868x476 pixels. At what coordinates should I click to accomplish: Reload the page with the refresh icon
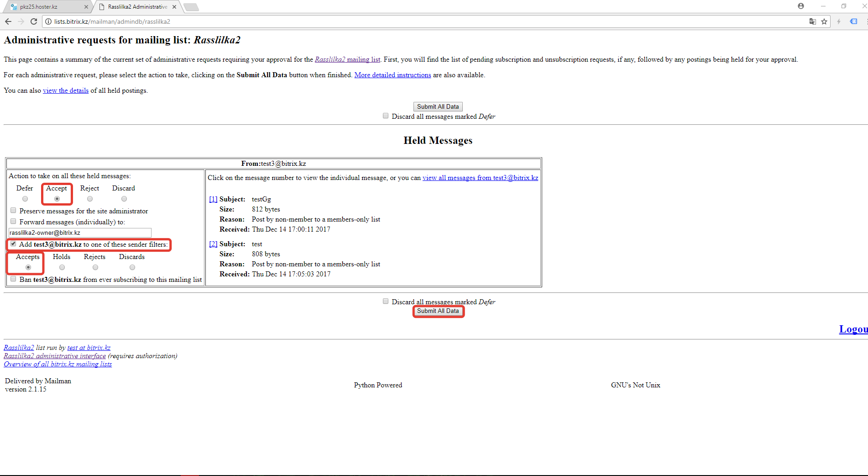pyautogui.click(x=33, y=21)
